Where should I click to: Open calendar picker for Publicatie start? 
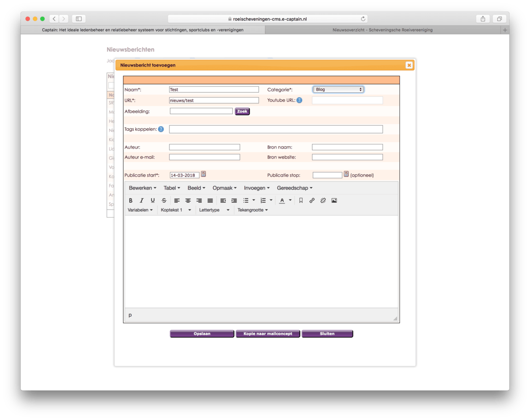click(203, 174)
